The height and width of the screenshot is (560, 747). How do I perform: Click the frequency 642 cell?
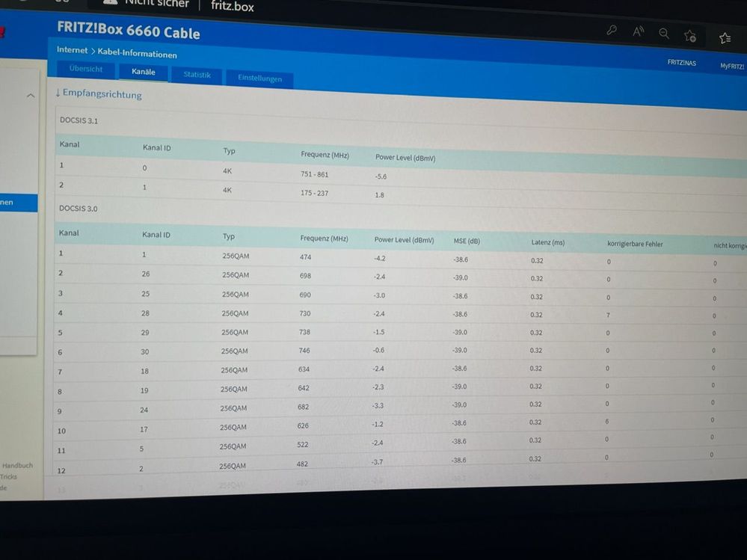coord(304,388)
